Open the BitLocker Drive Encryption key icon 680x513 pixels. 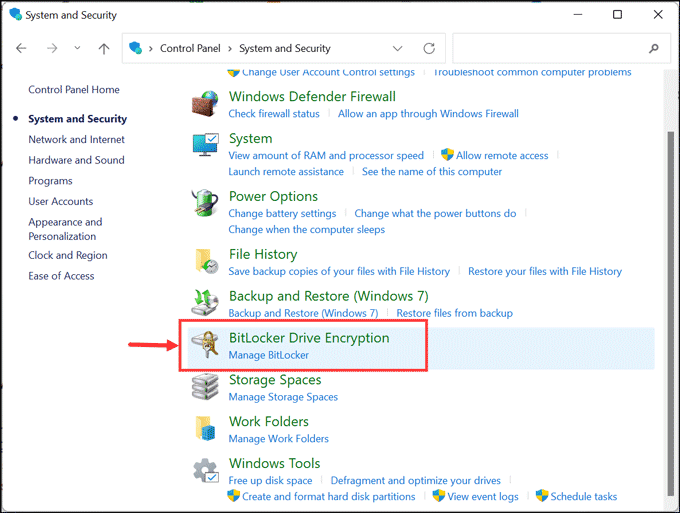205,345
